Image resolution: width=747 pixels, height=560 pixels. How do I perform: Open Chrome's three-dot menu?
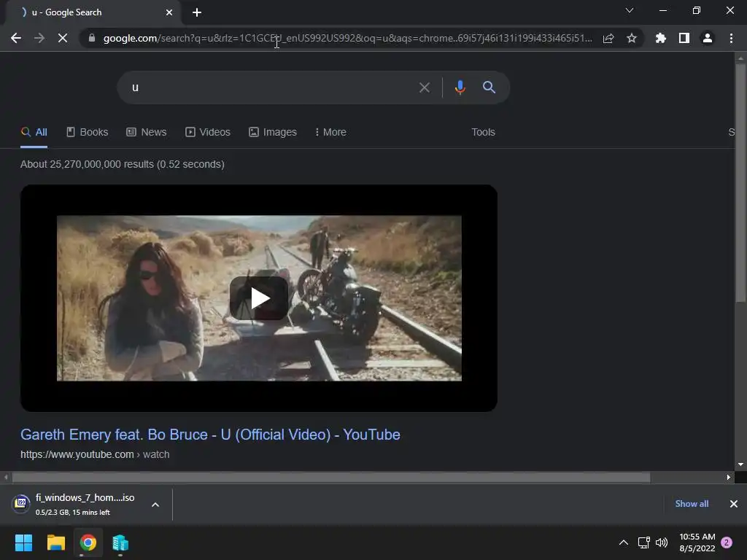click(731, 38)
